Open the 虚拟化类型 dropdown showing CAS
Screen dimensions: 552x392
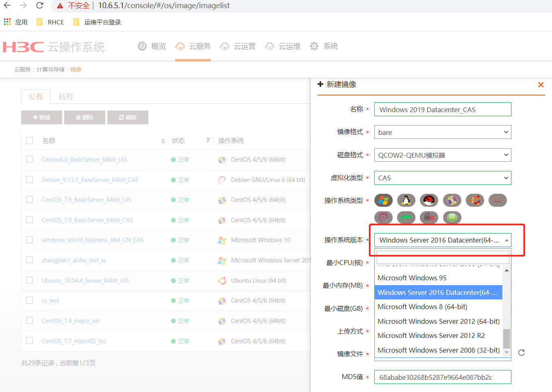(443, 178)
